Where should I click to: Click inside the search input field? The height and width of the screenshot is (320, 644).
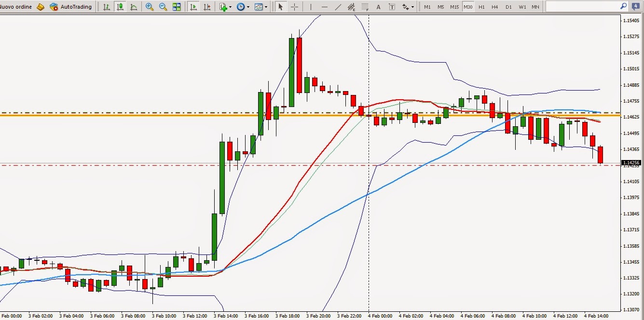[x=582, y=6]
